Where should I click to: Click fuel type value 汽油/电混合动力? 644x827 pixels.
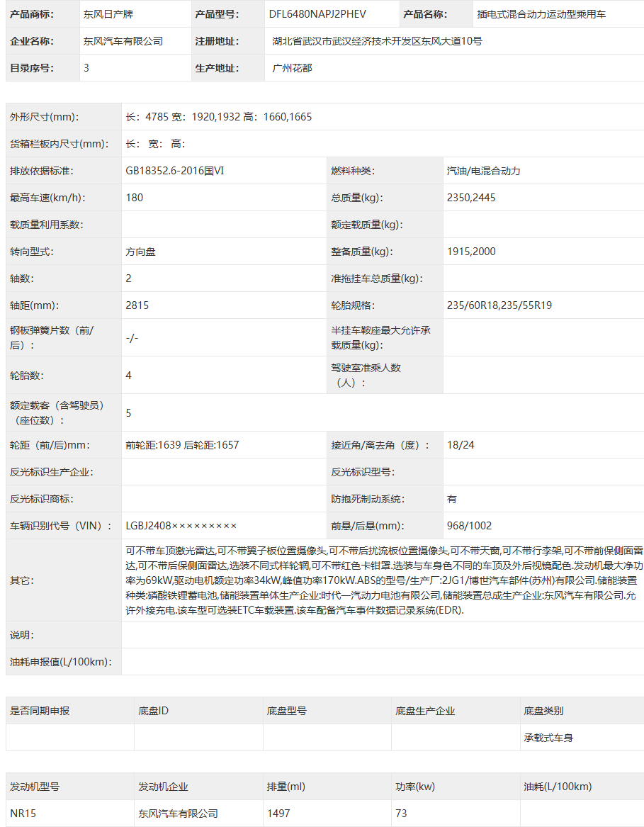483,171
